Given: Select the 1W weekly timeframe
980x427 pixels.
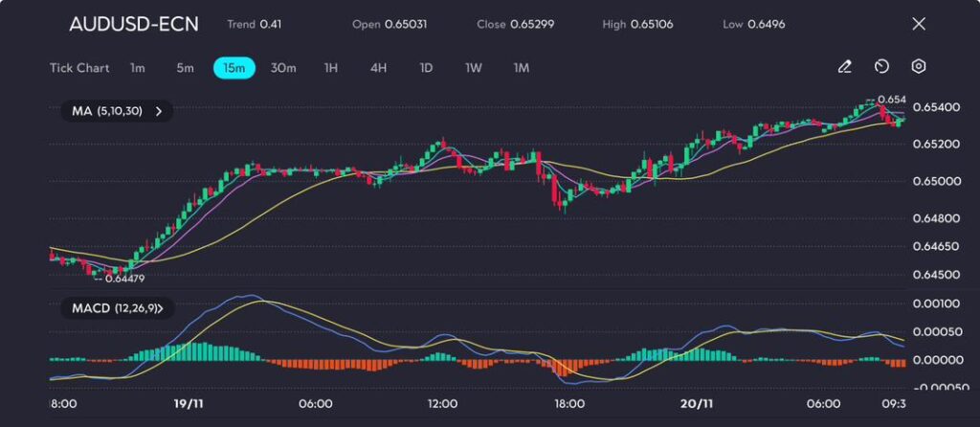Looking at the screenshot, I should [474, 68].
